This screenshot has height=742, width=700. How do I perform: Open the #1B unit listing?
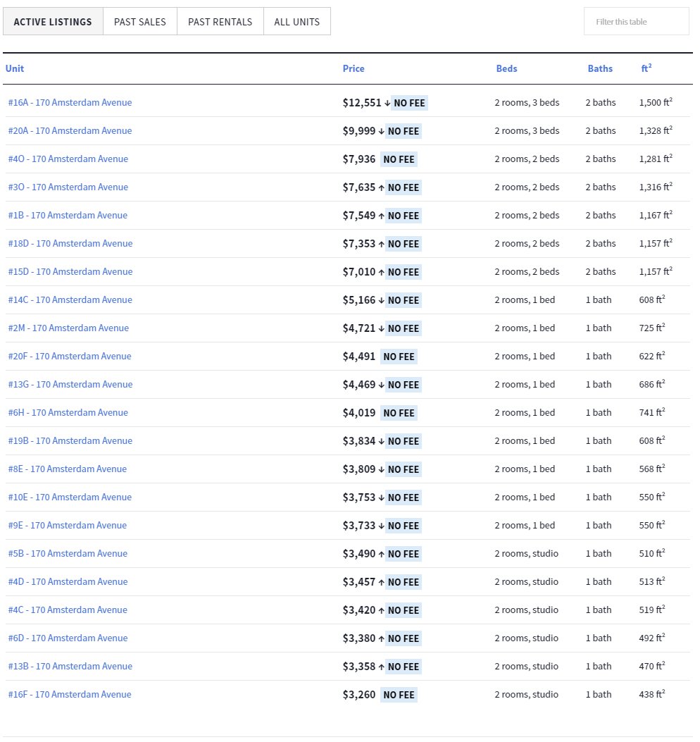pyautogui.click(x=68, y=215)
